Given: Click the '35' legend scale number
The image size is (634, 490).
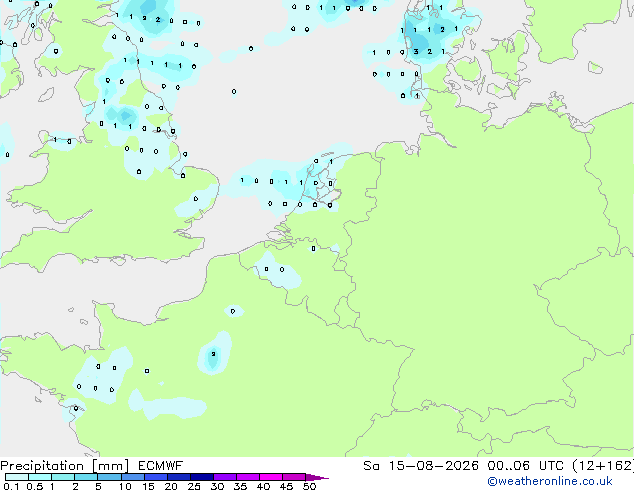Looking at the screenshot, I should 240,486.
